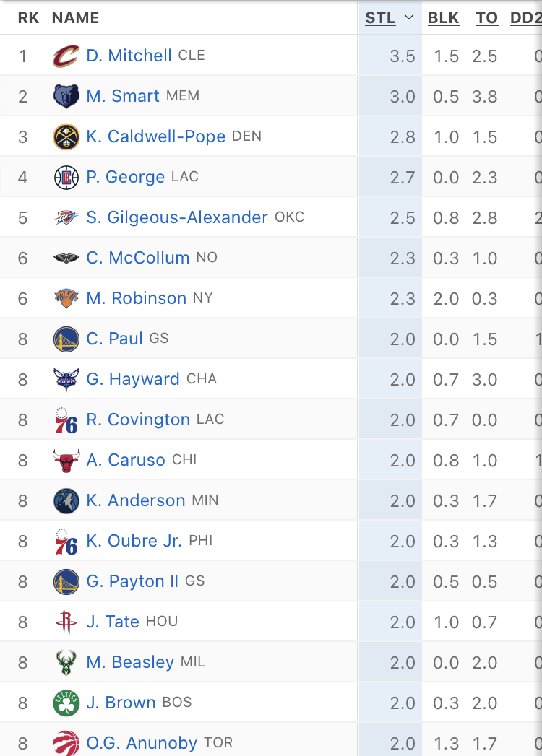This screenshot has width=542, height=756.
Task: Click the sort arrow next to STL
Action: 409,18
